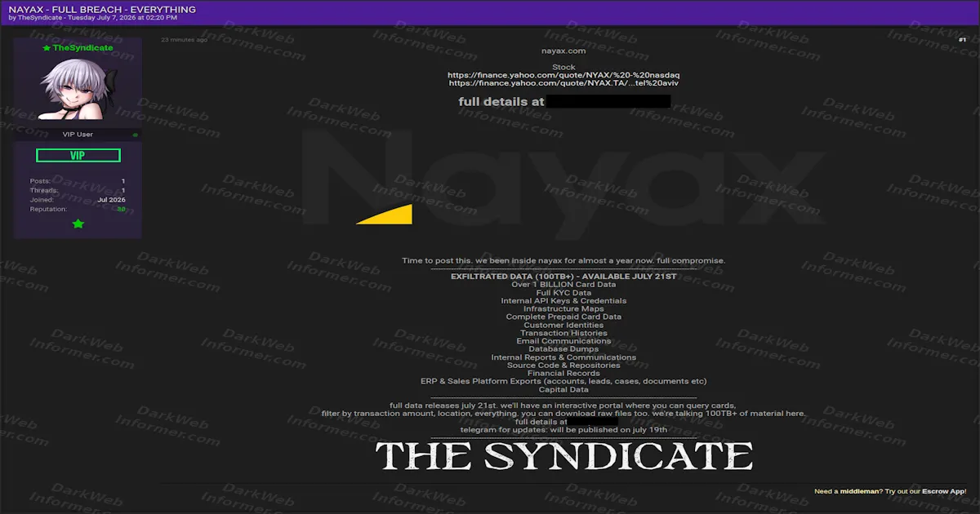Click the THE SYNDICATE signature banner

tap(563, 456)
